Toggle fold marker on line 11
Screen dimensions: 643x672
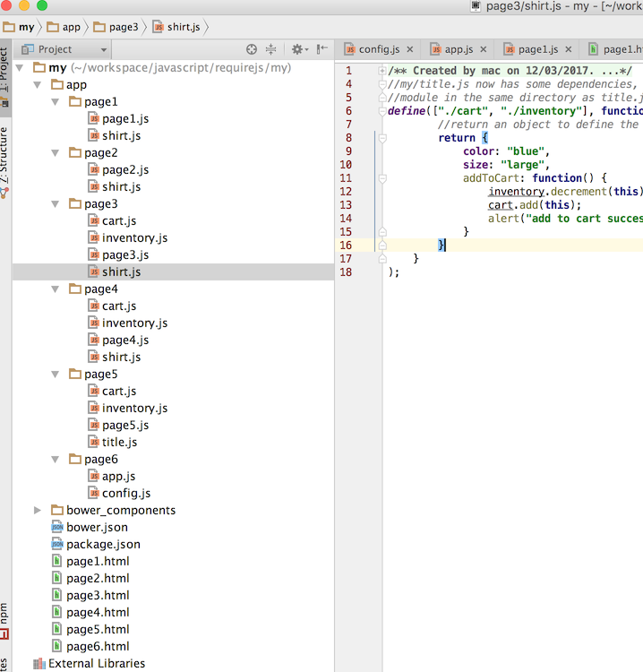[382, 178]
